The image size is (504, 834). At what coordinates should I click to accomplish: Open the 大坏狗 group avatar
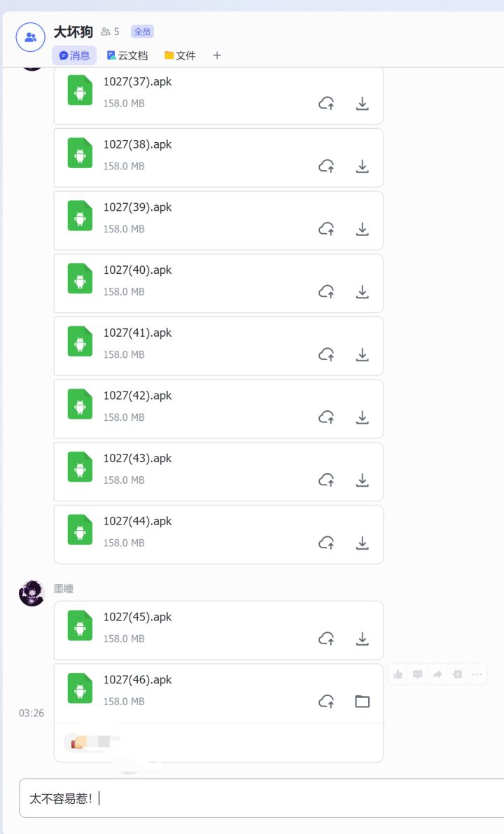[x=30, y=36]
